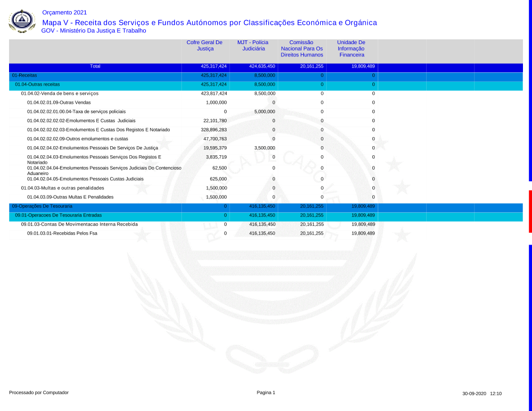Select the blue Total row label

(x=95, y=67)
